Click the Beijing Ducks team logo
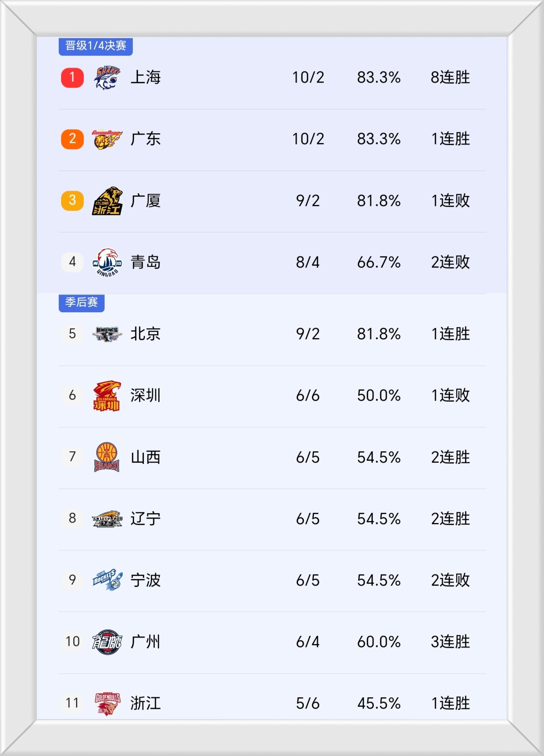 coord(107,334)
